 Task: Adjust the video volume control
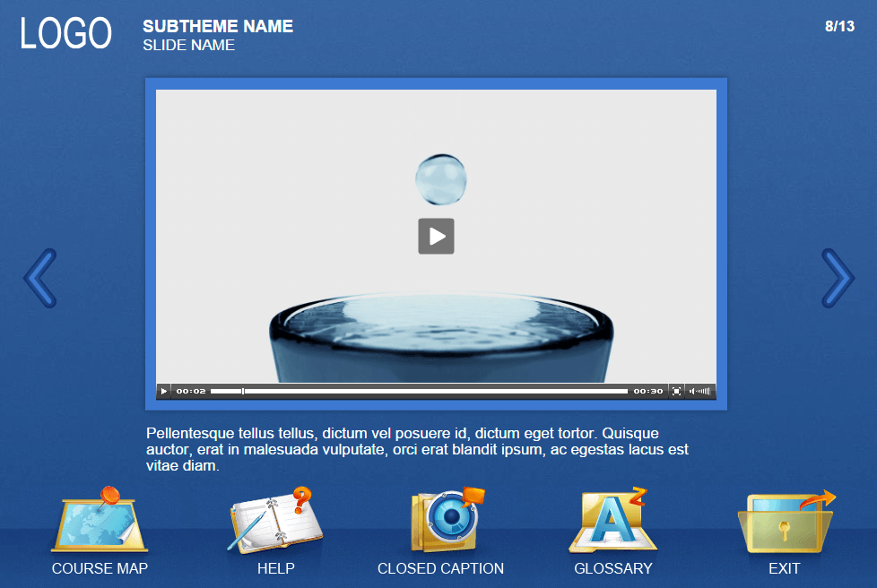[699, 392]
